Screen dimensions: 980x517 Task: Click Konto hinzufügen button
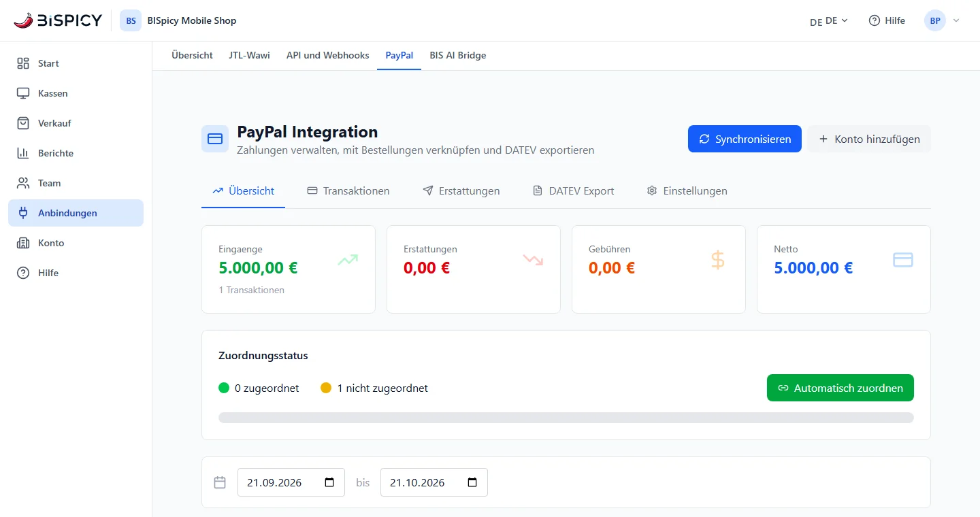pyautogui.click(x=869, y=139)
